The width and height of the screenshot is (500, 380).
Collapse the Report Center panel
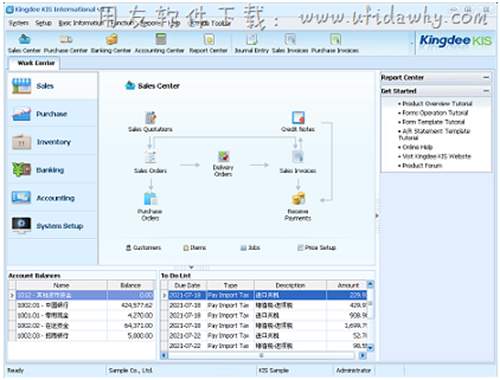click(486, 77)
